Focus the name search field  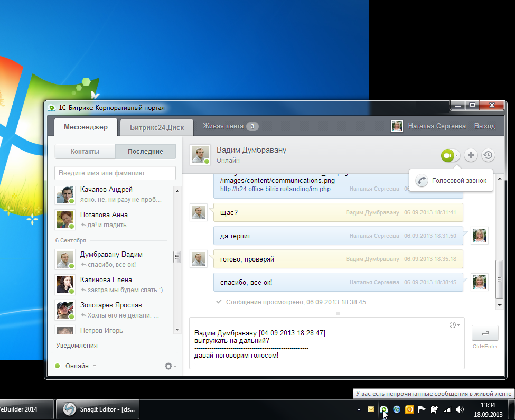[x=115, y=173]
